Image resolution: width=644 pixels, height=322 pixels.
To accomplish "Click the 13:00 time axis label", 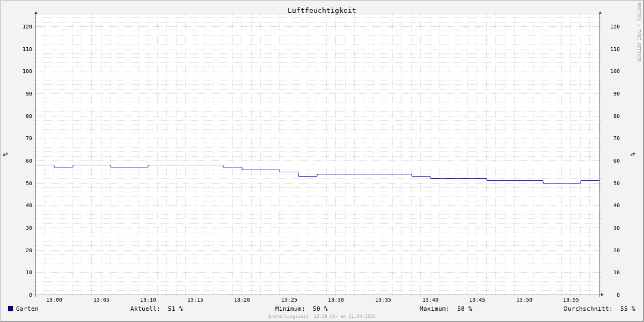I will tap(54, 300).
